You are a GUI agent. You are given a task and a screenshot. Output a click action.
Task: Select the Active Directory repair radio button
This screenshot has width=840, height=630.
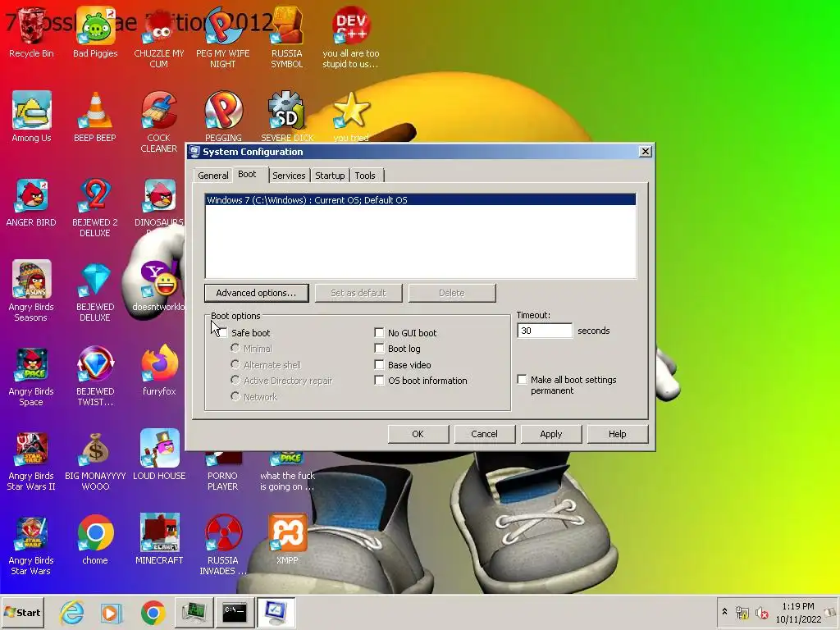tap(235, 380)
